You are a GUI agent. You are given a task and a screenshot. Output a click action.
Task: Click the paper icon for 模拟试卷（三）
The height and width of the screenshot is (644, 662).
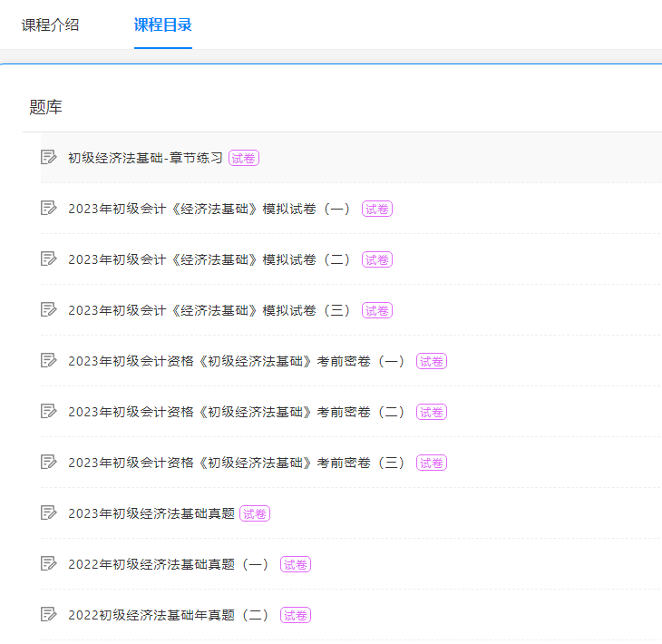pyautogui.click(x=49, y=309)
